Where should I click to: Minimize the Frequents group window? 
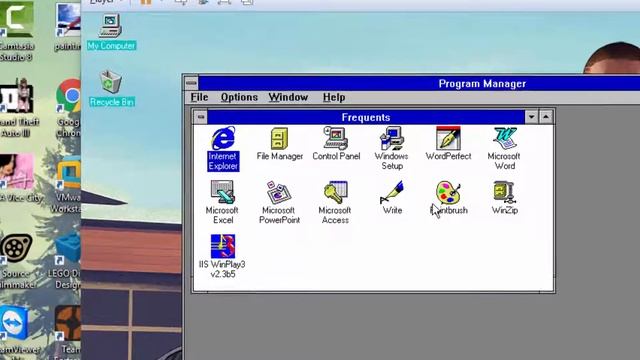click(x=531, y=117)
